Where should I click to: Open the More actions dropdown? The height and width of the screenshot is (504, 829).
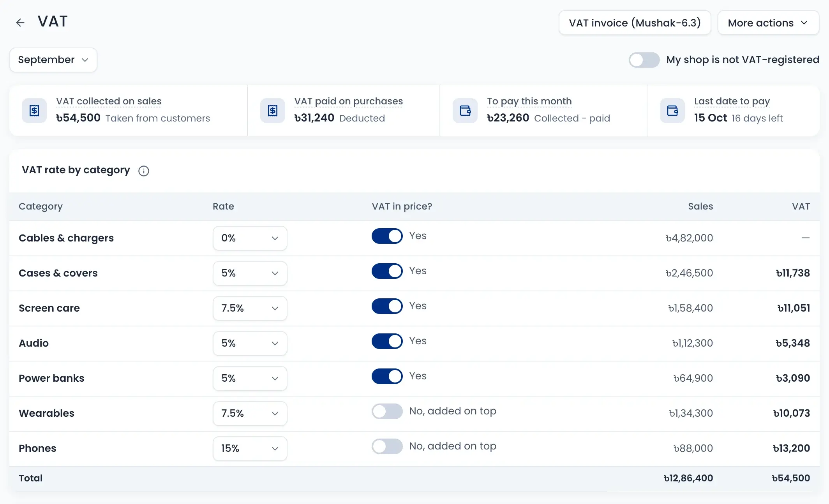768,23
